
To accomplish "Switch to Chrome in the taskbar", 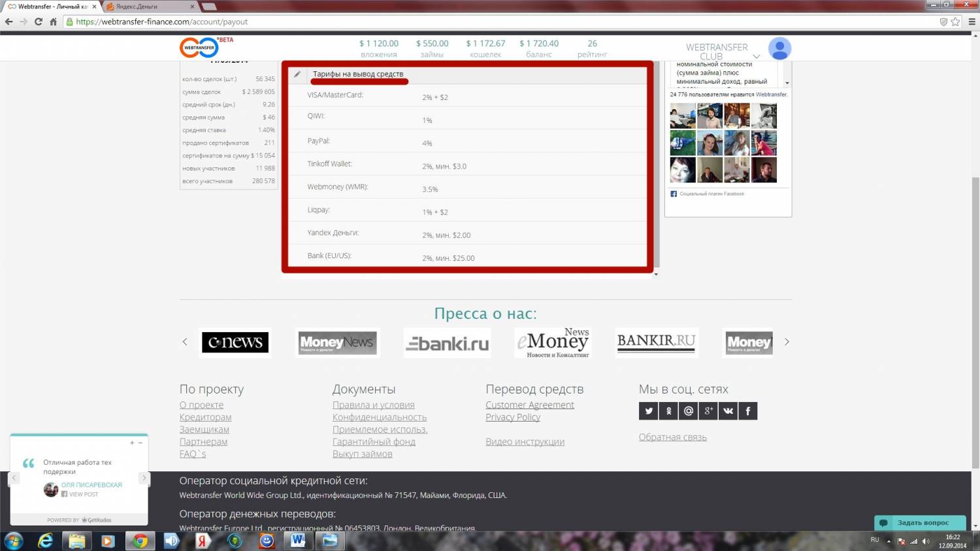I will coord(140,541).
